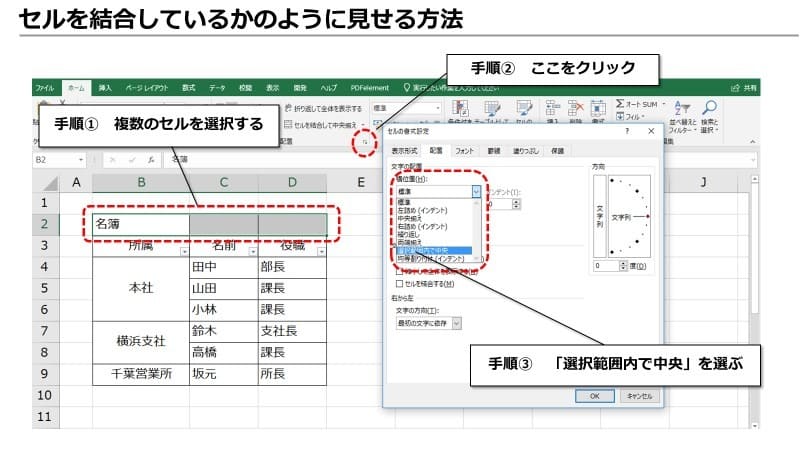The width and height of the screenshot is (800, 450).
Task: Click Delete cells icon in ribbon
Action: [576, 108]
